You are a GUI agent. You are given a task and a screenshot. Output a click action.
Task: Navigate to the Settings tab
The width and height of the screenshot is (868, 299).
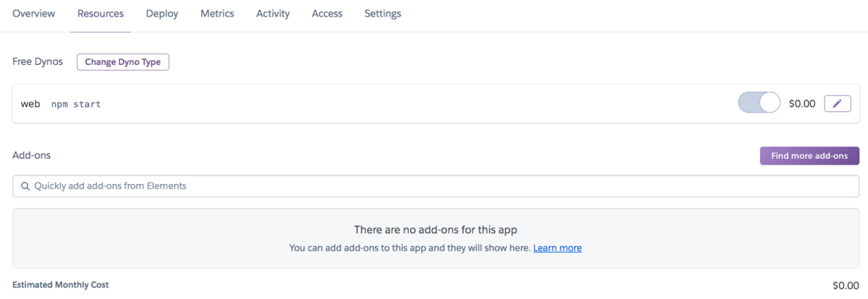click(383, 14)
